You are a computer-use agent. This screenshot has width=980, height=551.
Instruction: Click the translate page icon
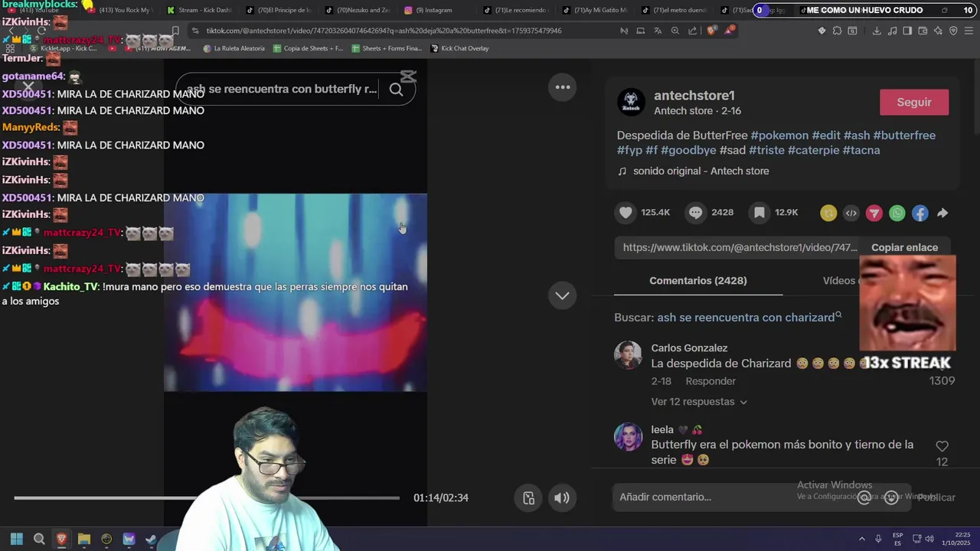click(x=658, y=31)
